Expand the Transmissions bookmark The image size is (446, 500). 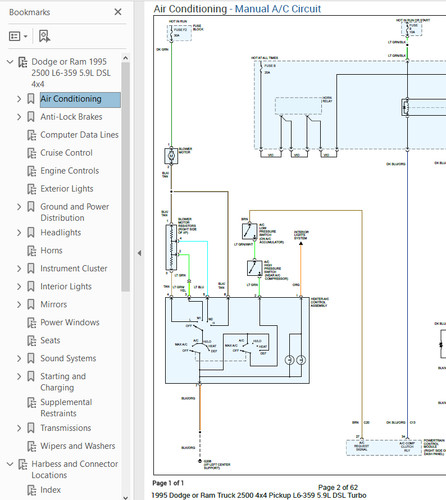click(19, 428)
